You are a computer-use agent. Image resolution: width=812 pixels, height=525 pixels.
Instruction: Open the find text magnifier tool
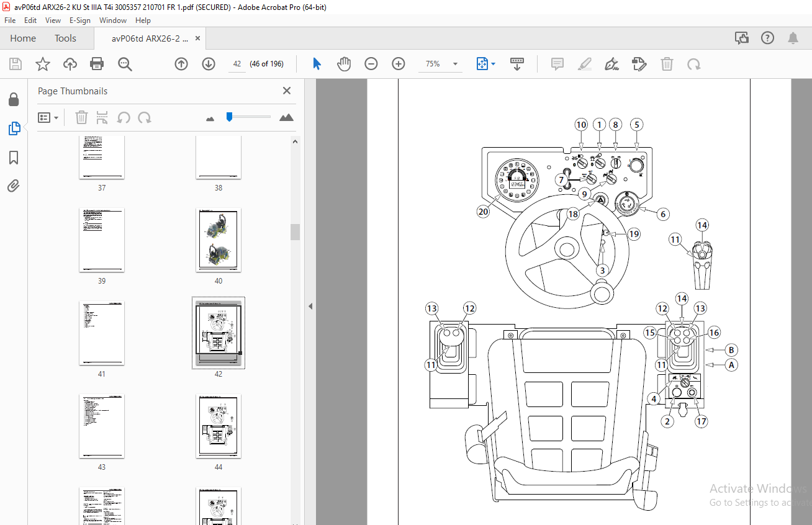point(125,64)
